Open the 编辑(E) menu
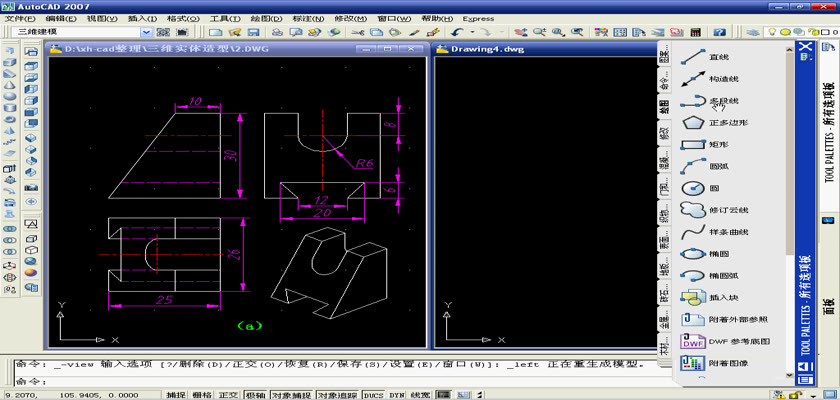840x400 pixels. (x=62, y=19)
